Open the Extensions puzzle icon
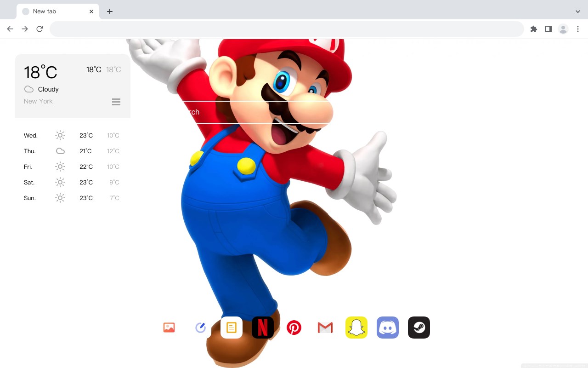 534,29
